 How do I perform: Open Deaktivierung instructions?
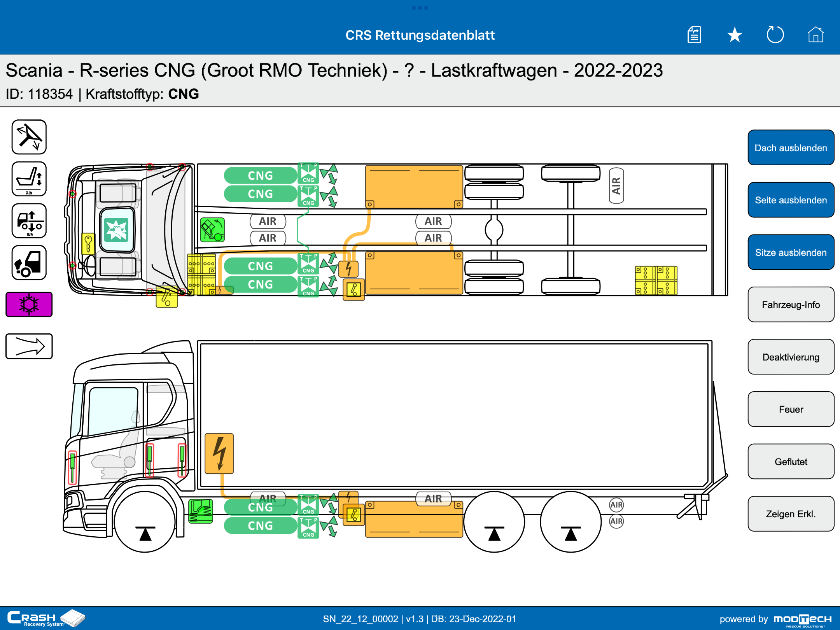click(x=791, y=357)
